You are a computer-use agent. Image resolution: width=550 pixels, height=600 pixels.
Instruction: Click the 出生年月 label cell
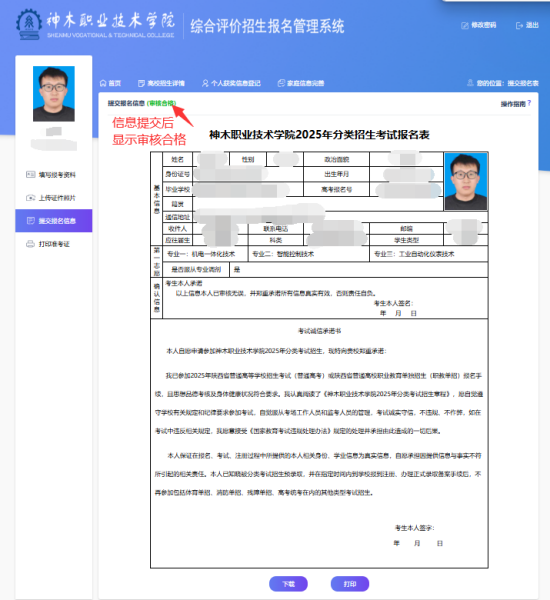pyautogui.click(x=336, y=174)
